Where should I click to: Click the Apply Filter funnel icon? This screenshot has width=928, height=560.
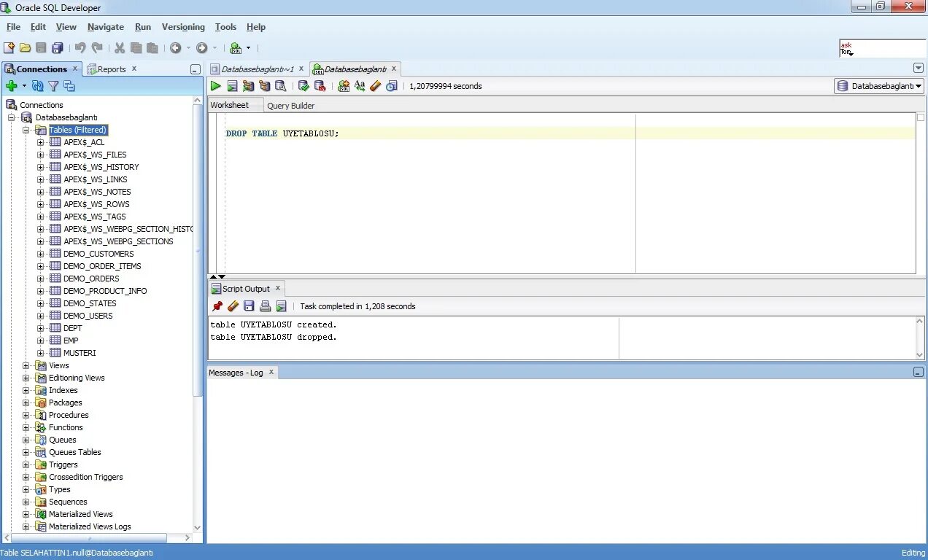coord(53,86)
